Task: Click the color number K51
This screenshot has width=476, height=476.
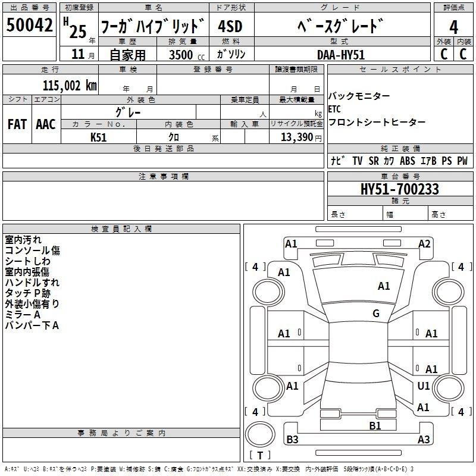Action: (x=99, y=137)
